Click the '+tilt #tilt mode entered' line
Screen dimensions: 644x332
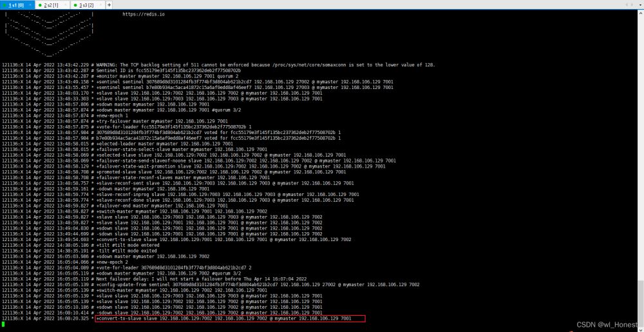(x=81, y=245)
